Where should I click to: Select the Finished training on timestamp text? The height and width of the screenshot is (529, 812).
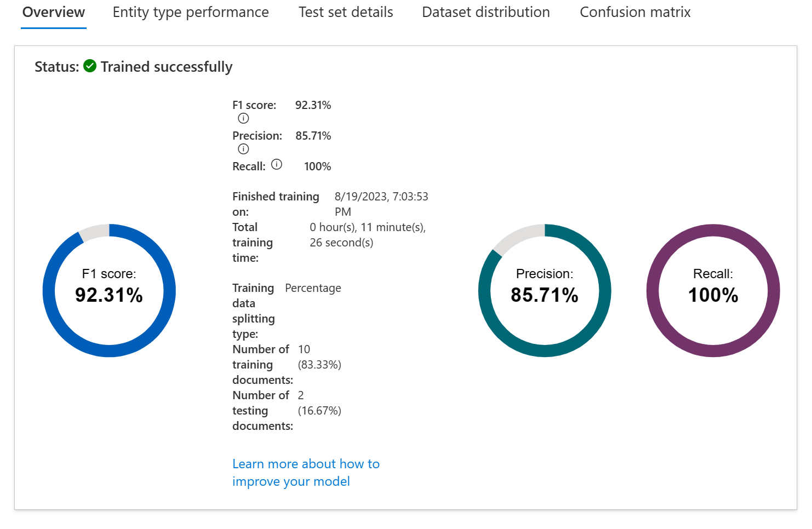coord(381,204)
